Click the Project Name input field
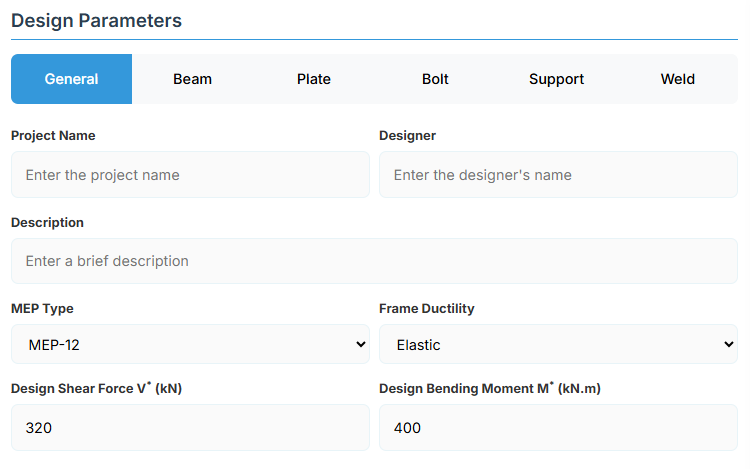This screenshot has height=469, width=750. pyautogui.click(x=190, y=175)
